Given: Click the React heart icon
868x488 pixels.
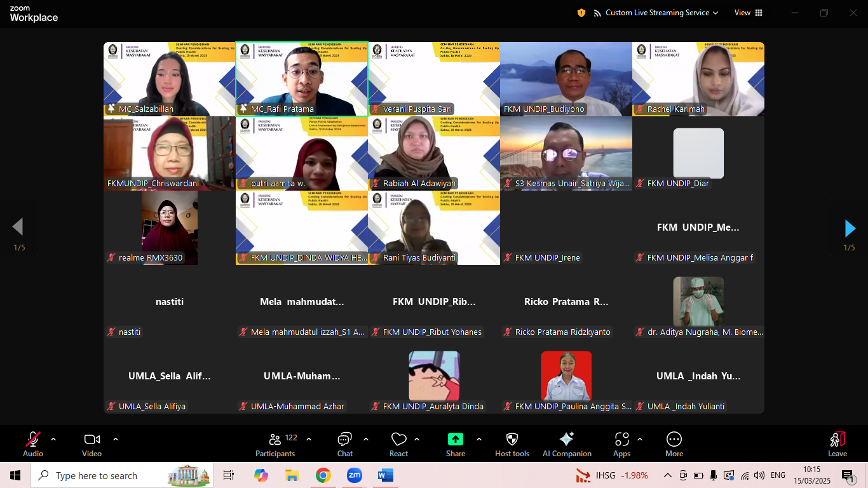Looking at the screenshot, I should click(398, 440).
